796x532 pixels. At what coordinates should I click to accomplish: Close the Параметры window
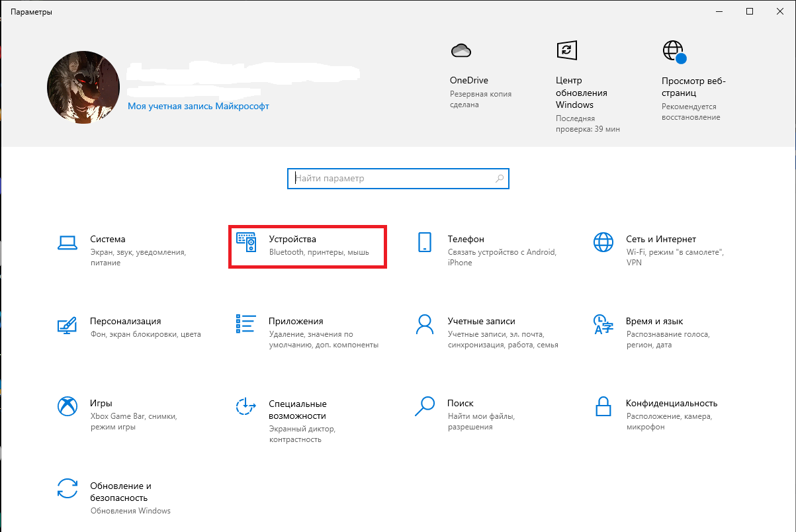pos(780,11)
